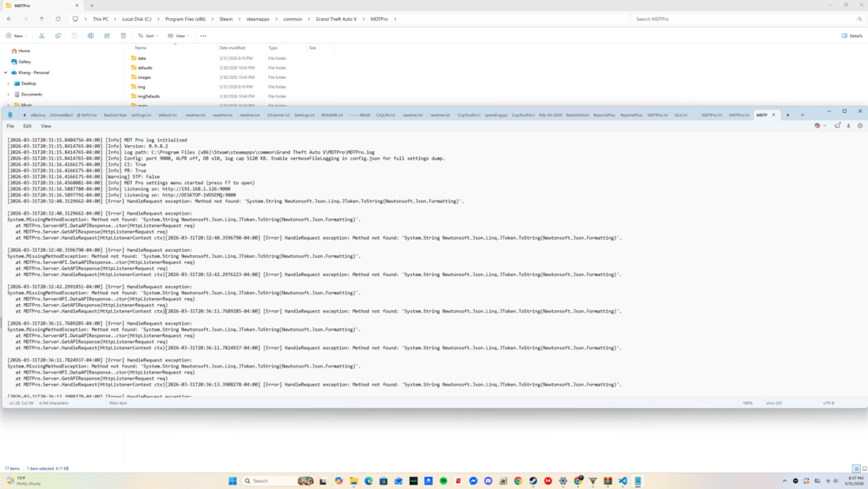Switch Explorer to details view layout
This screenshot has width=868, height=489.
[x=856, y=468]
